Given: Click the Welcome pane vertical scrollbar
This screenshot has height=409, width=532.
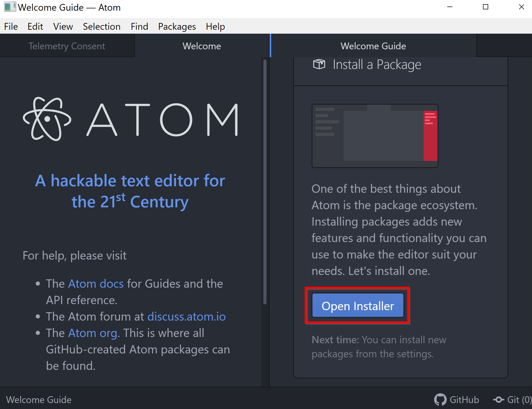Looking at the screenshot, I should (265, 182).
